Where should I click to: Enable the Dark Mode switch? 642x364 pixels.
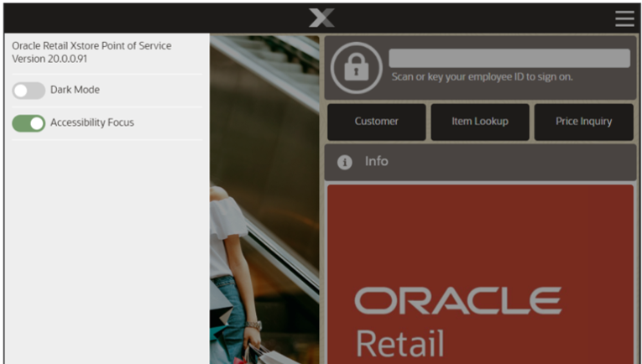[x=29, y=91]
